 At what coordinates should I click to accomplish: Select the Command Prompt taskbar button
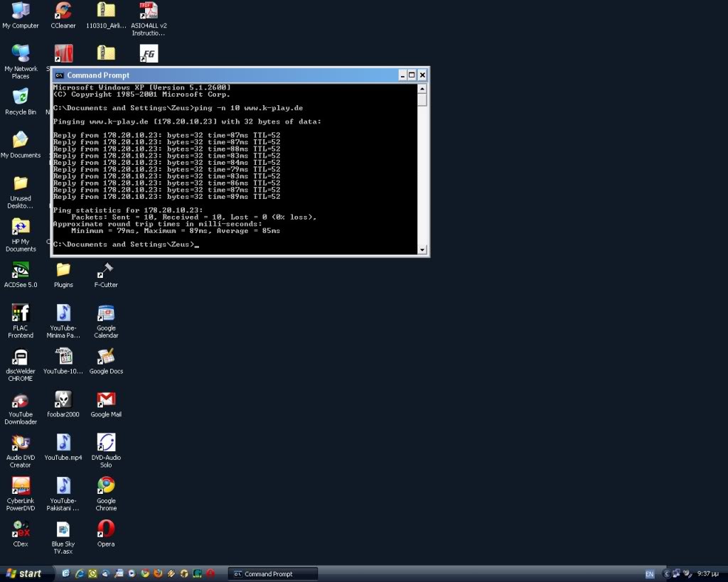[x=273, y=573]
